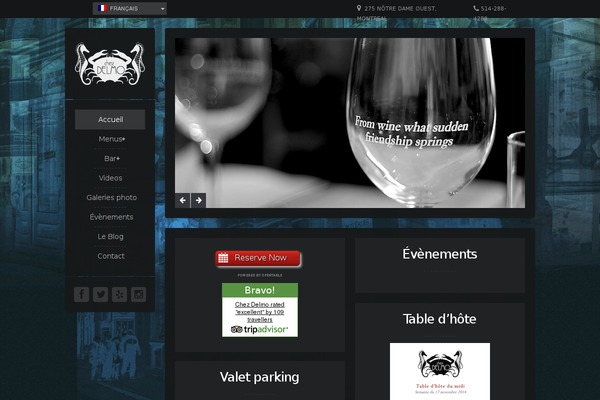Click the Chez Delmo logo
The height and width of the screenshot is (400, 600).
tap(110, 64)
